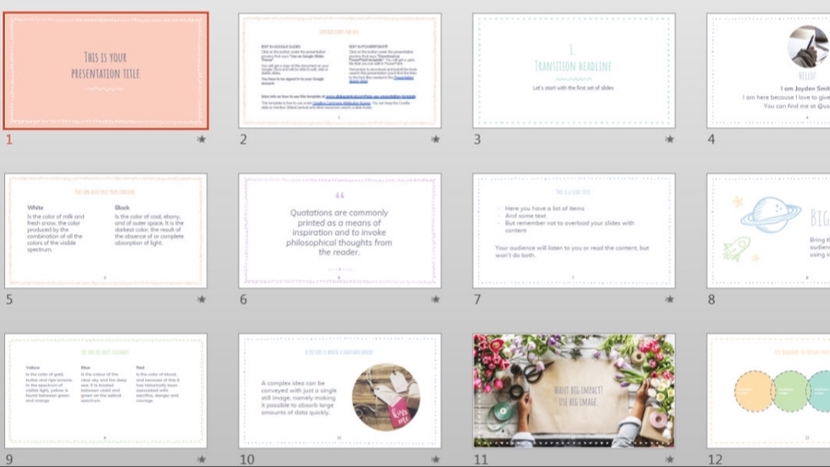Select slide 10 round picture thumbnail
830x467 pixels.
pyautogui.click(x=340, y=391)
